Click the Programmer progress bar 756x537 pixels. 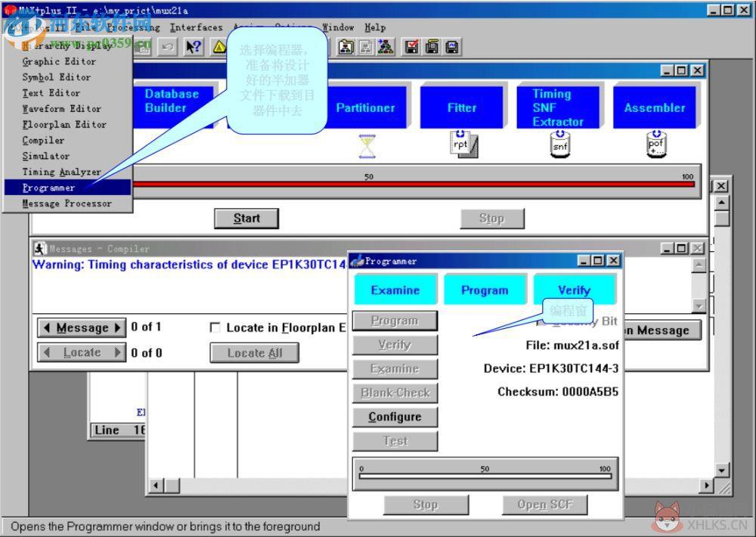pos(485,476)
